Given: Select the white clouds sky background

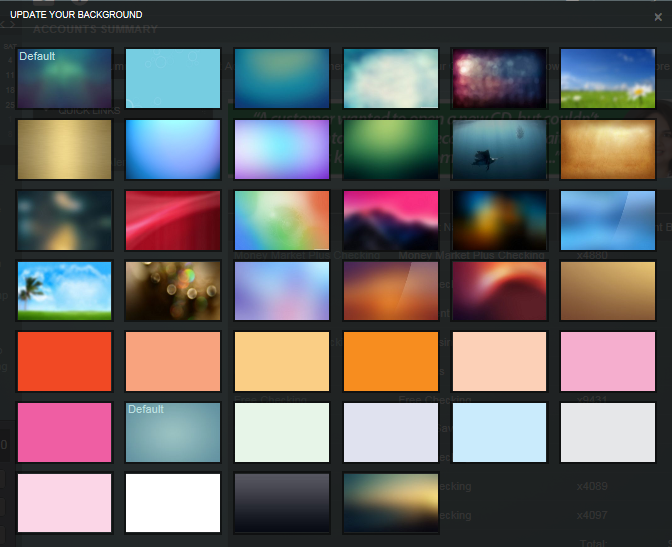Looking at the screenshot, I should pos(391,78).
